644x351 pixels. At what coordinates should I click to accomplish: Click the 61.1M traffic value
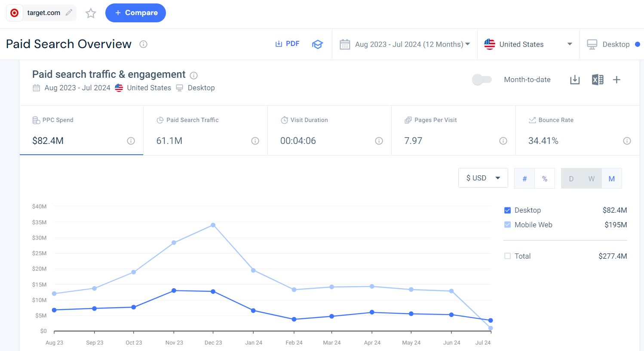click(x=169, y=140)
